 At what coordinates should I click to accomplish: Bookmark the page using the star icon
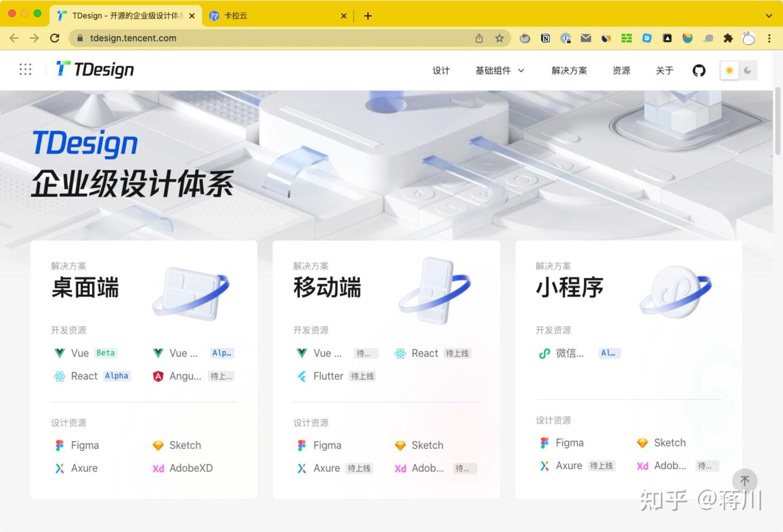point(499,38)
